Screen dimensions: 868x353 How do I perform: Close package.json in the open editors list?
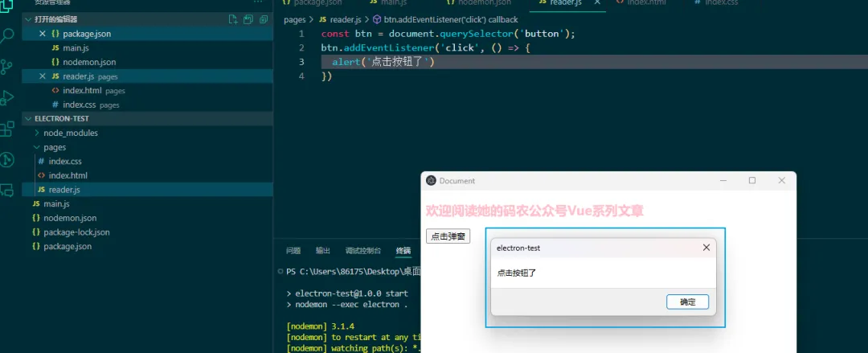point(43,34)
